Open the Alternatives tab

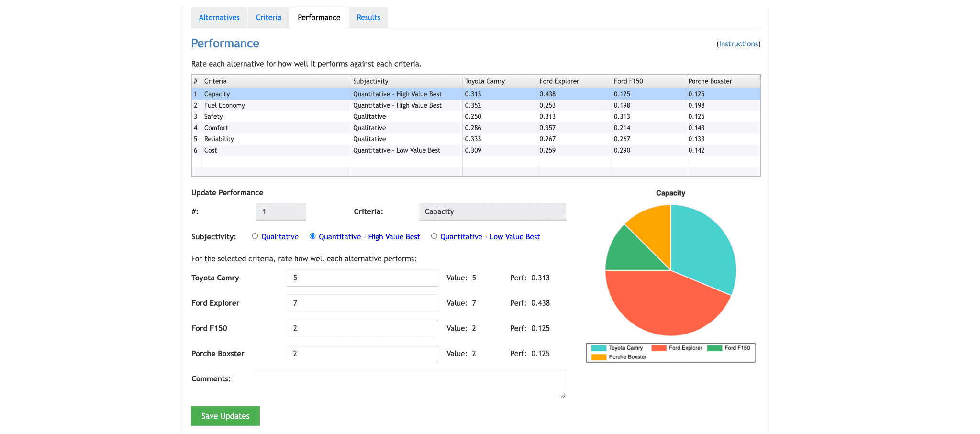219,18
